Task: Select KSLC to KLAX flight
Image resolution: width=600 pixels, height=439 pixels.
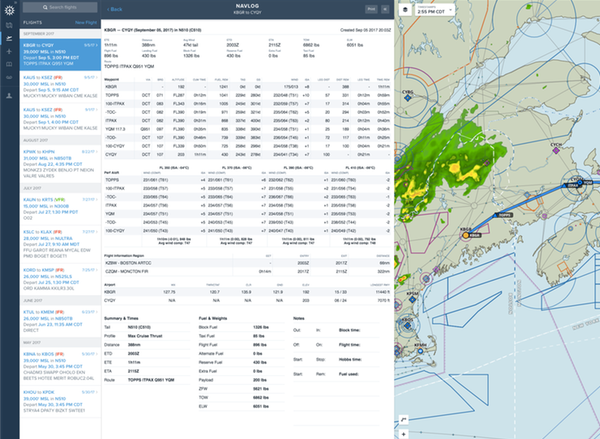Action: (60, 244)
